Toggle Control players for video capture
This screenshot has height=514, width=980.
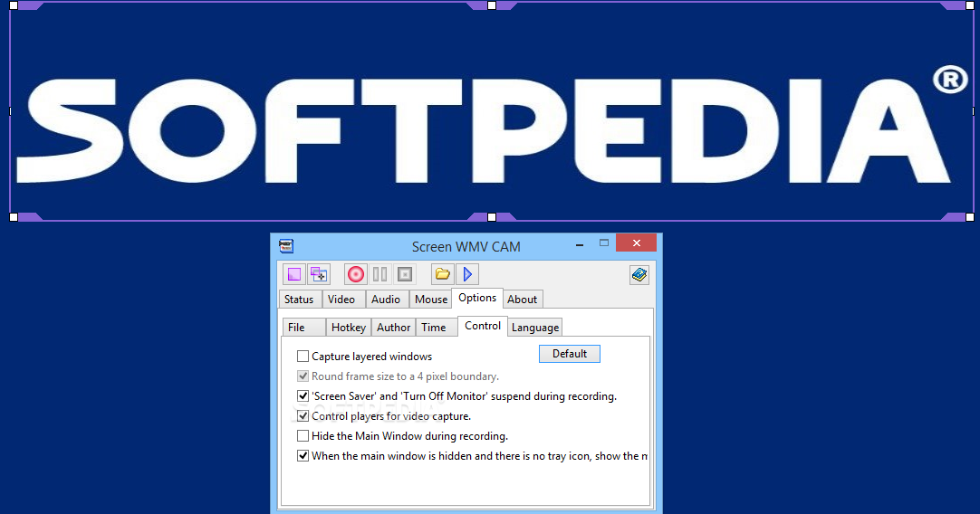pos(303,416)
